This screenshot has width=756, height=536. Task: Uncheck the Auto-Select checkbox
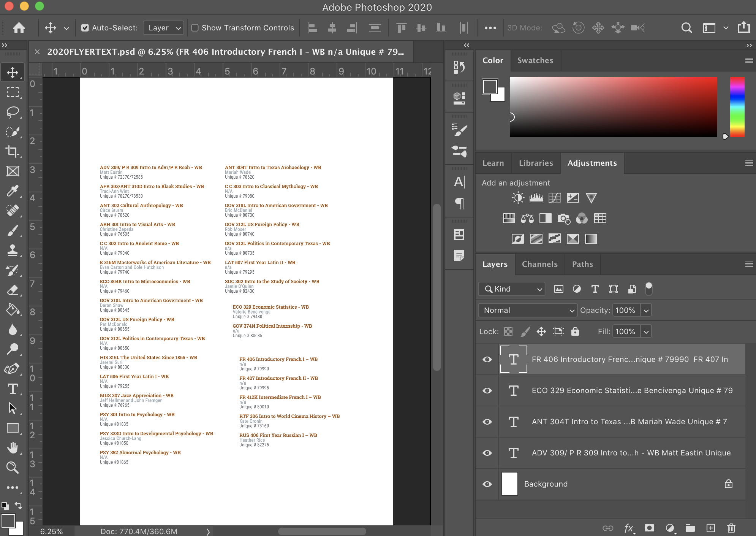(85, 28)
